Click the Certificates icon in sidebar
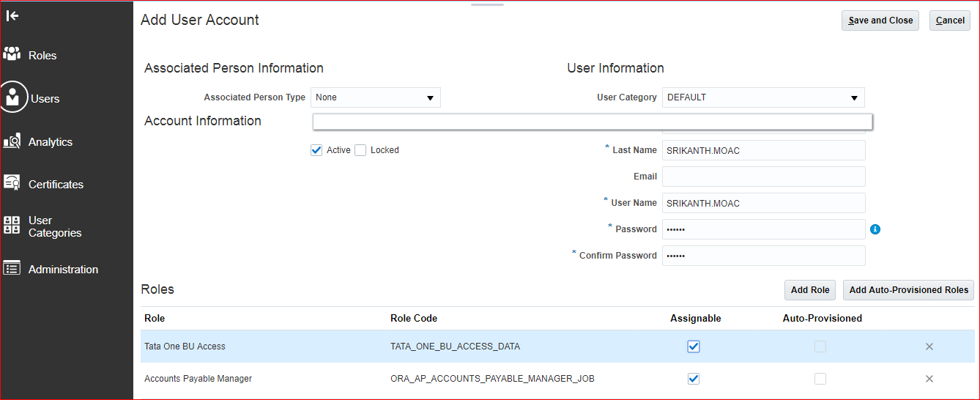This screenshot has height=400, width=980. (x=12, y=183)
